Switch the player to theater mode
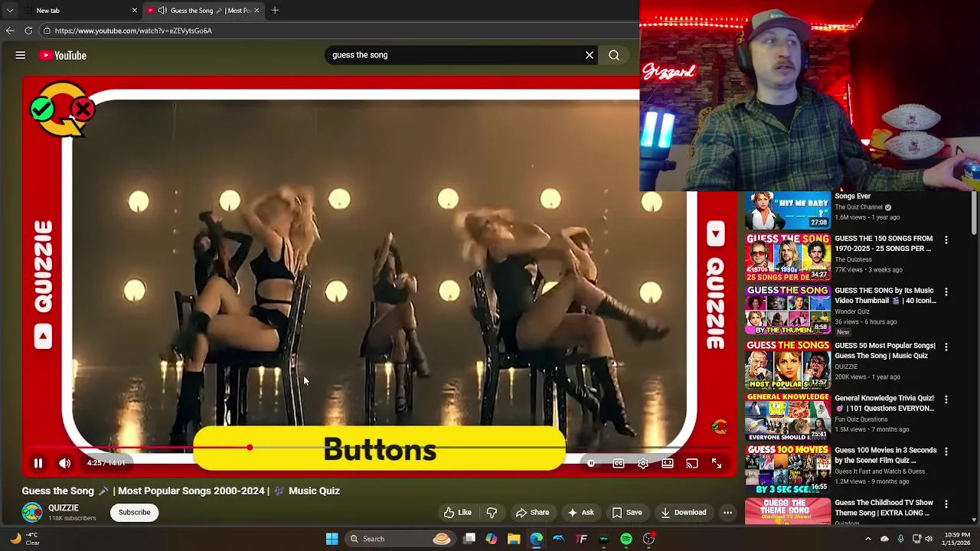The width and height of the screenshot is (980, 551). pos(668,463)
